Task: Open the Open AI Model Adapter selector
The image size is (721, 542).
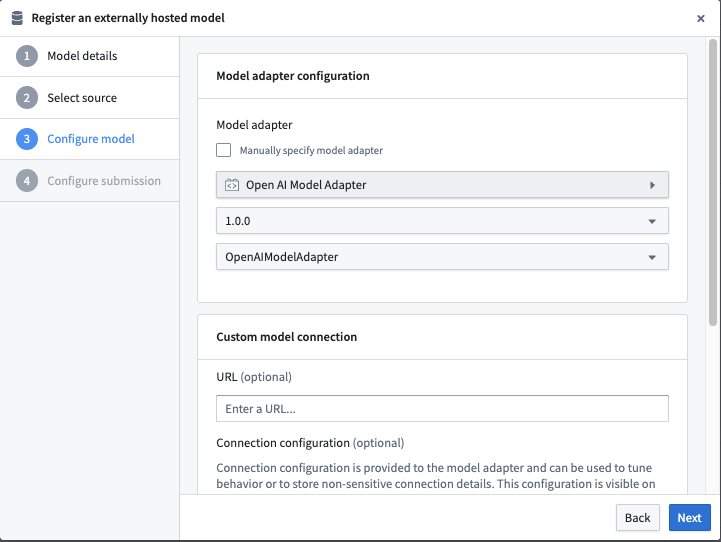Action: point(442,185)
